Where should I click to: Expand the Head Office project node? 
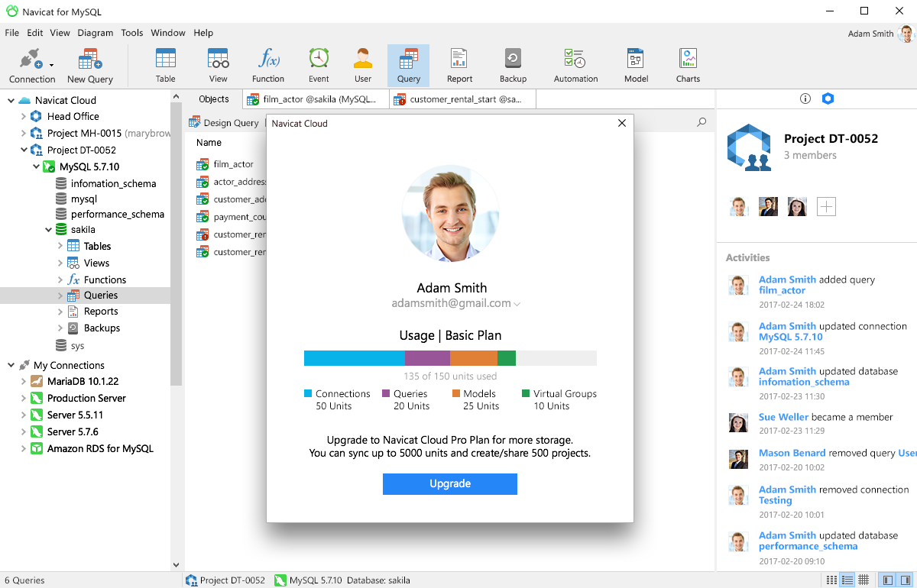[x=24, y=117]
